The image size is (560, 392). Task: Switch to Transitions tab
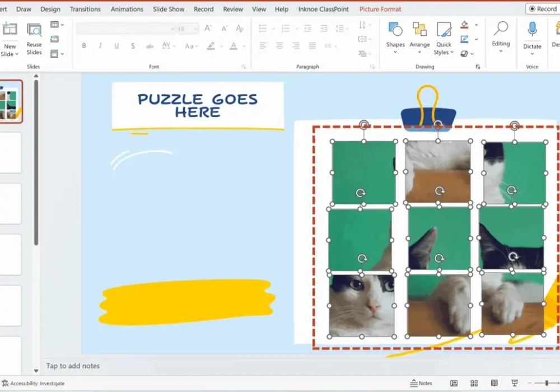(x=85, y=10)
